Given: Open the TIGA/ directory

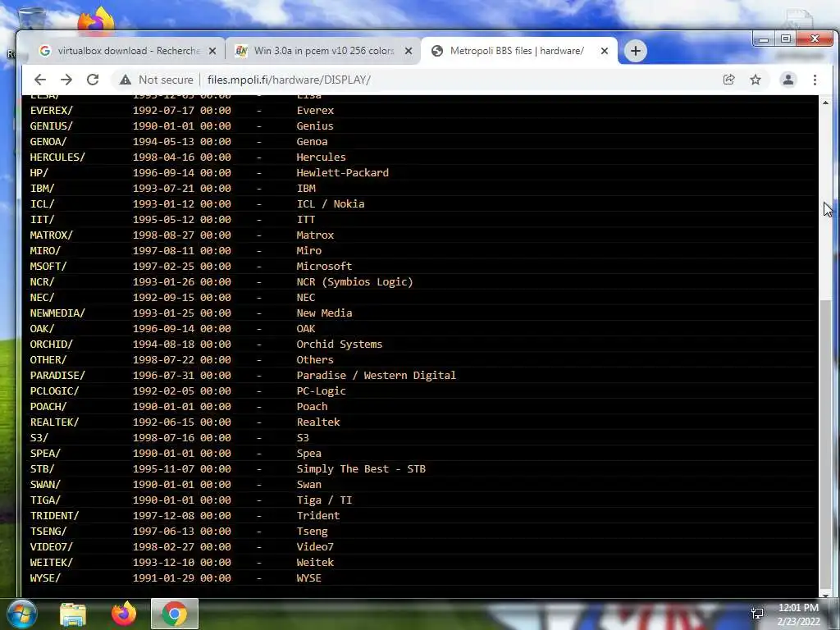Looking at the screenshot, I should tap(45, 500).
